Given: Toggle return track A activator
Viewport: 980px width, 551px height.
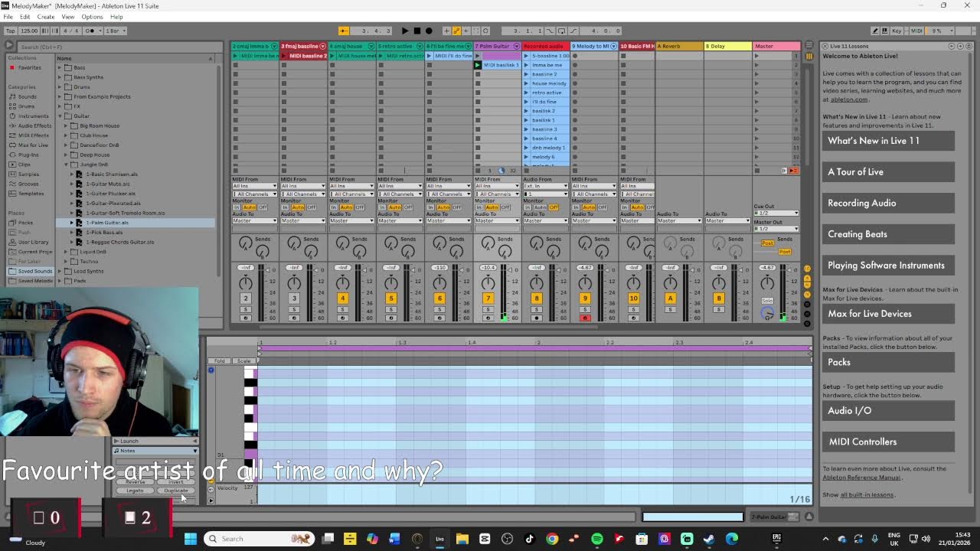Looking at the screenshot, I should [x=670, y=298].
